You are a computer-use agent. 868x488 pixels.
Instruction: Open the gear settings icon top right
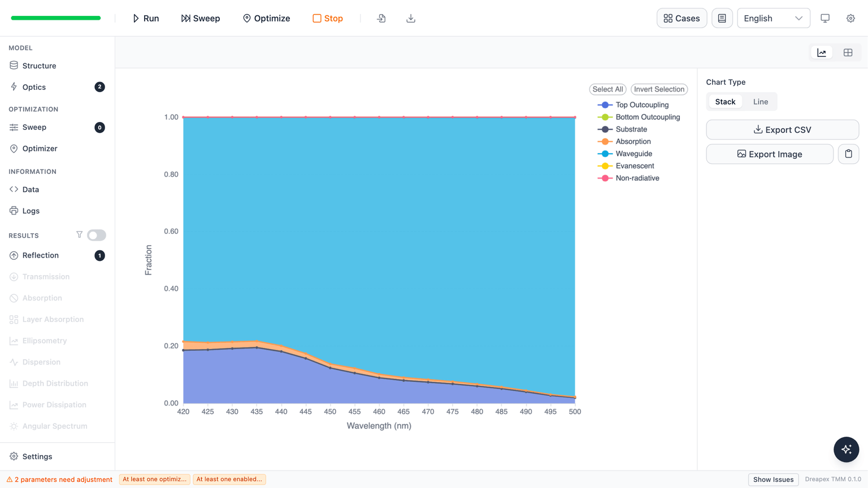[x=850, y=18]
